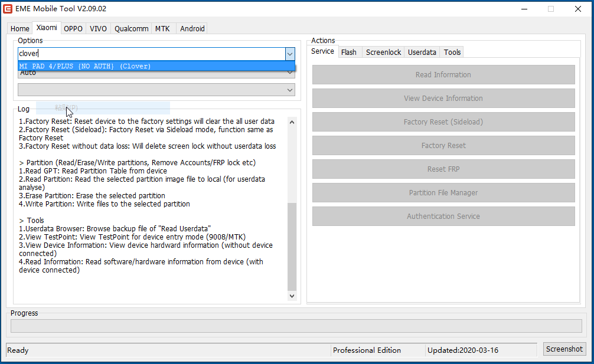This screenshot has height=364, width=594.
Task: Click the Read Information button
Action: [443, 74]
